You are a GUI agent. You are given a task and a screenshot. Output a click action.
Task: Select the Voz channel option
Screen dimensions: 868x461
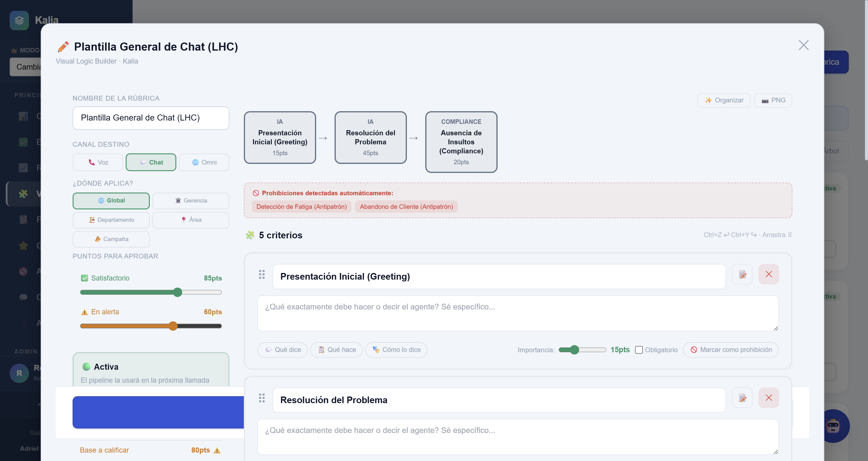point(98,162)
